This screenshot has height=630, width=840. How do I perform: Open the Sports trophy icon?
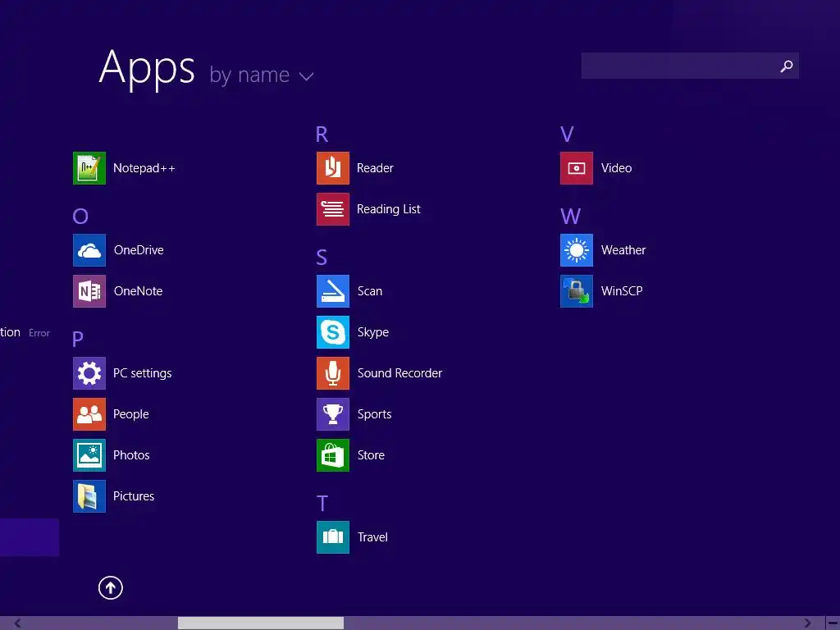pyautogui.click(x=333, y=414)
